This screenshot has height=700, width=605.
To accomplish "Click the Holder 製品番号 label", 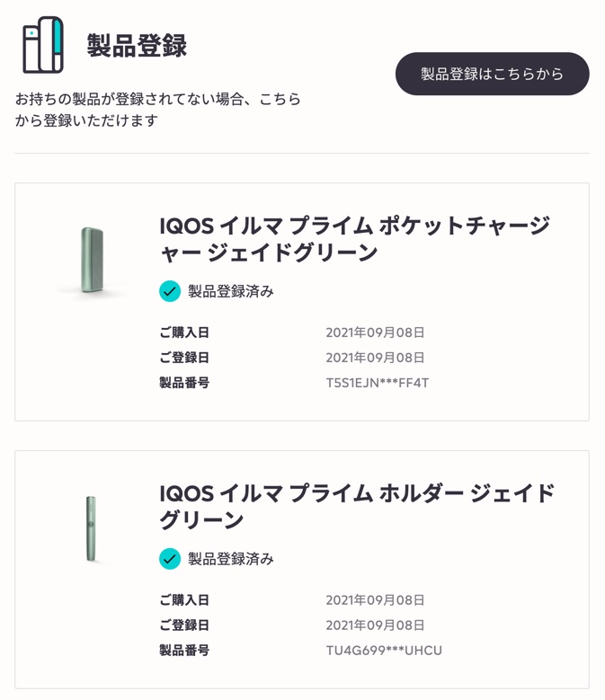I will click(184, 651).
